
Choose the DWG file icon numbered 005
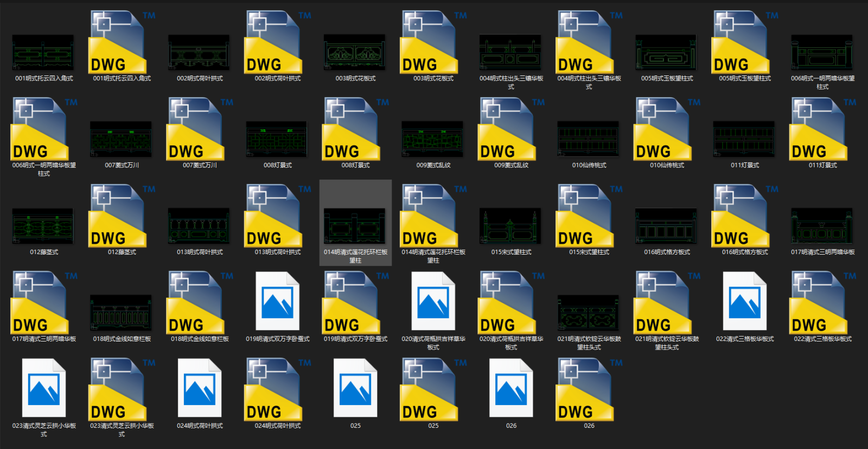point(741,42)
